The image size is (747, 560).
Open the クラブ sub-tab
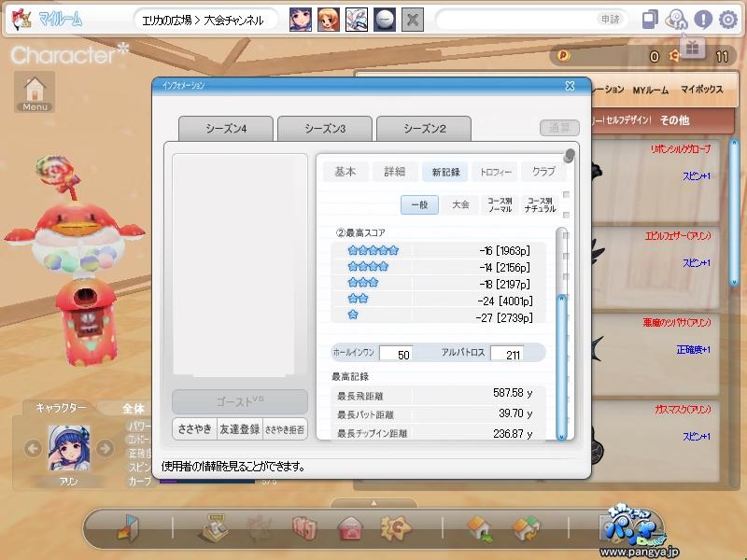(x=543, y=172)
